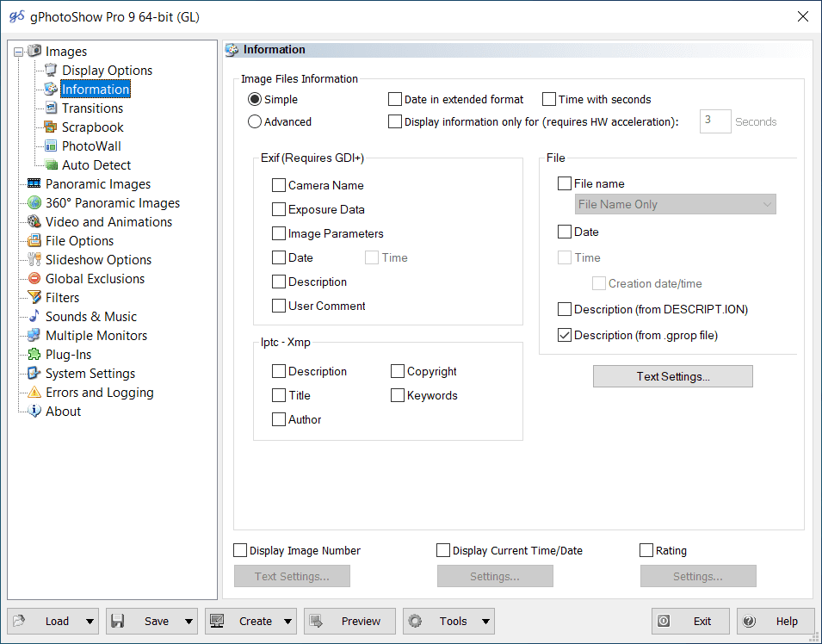
Task: Click the Plug-Ins puzzle piece icon
Action: tap(34, 354)
